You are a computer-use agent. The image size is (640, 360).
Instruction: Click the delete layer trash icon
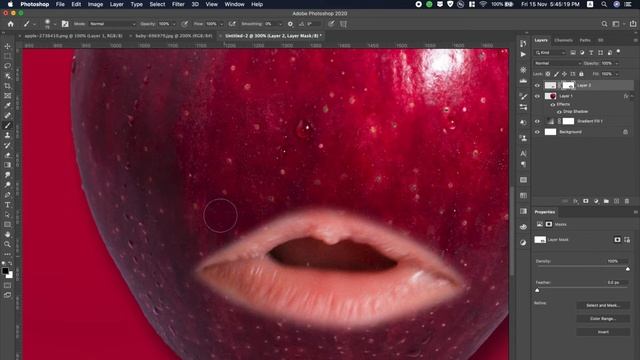click(x=627, y=201)
